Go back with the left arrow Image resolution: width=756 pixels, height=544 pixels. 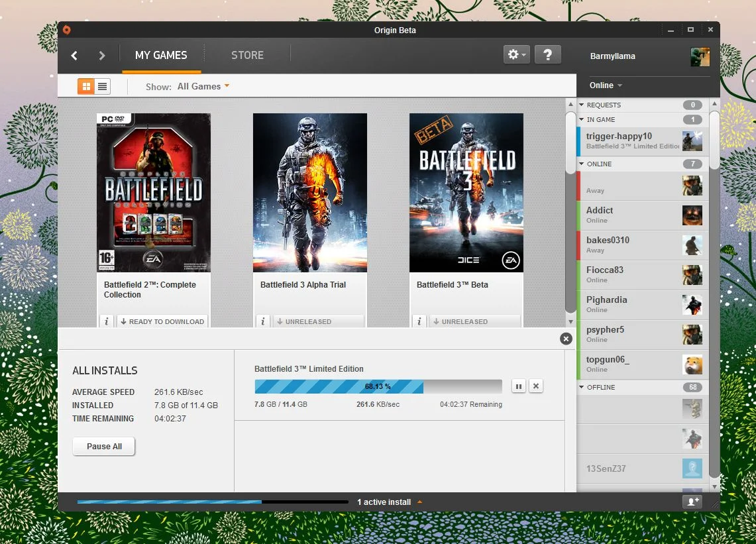pyautogui.click(x=74, y=56)
